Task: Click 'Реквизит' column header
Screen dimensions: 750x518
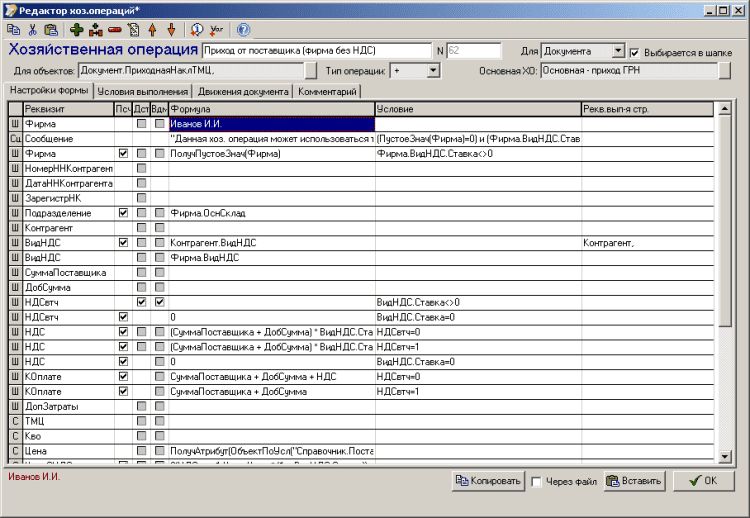Action: pyautogui.click(x=68, y=109)
